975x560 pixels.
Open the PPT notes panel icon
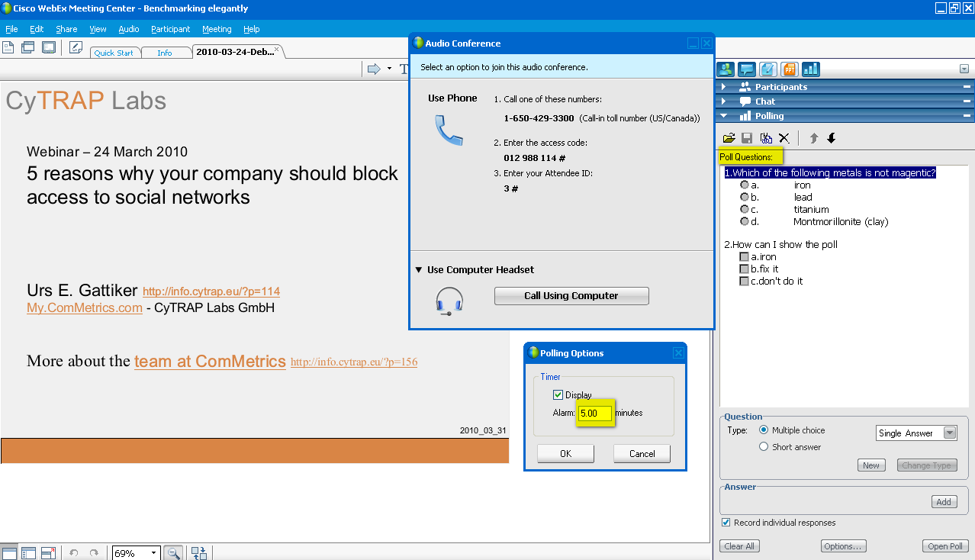point(789,69)
